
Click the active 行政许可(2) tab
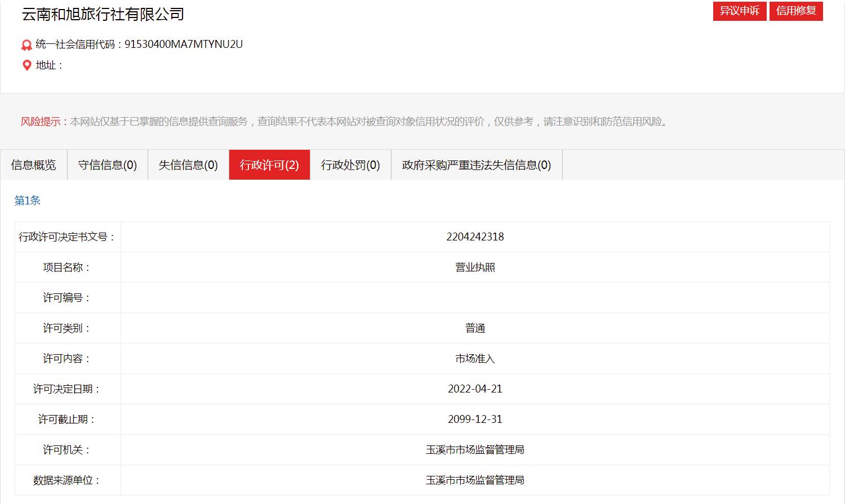click(x=269, y=165)
